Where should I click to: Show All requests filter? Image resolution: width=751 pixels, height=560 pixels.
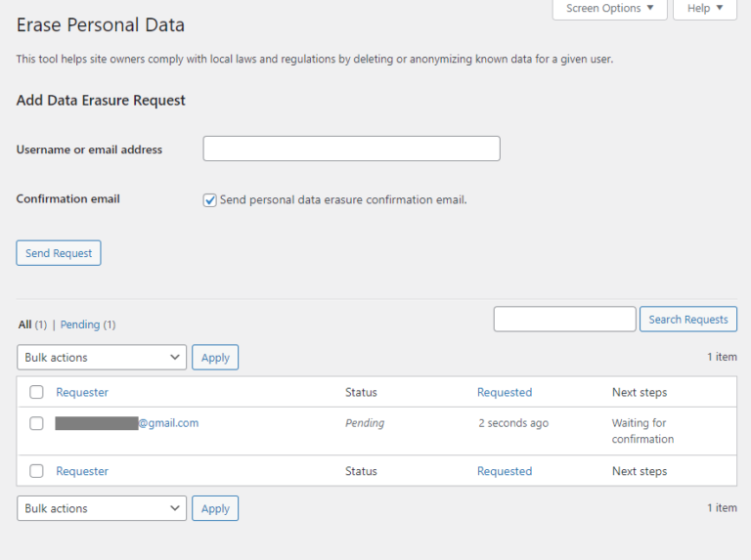(24, 324)
